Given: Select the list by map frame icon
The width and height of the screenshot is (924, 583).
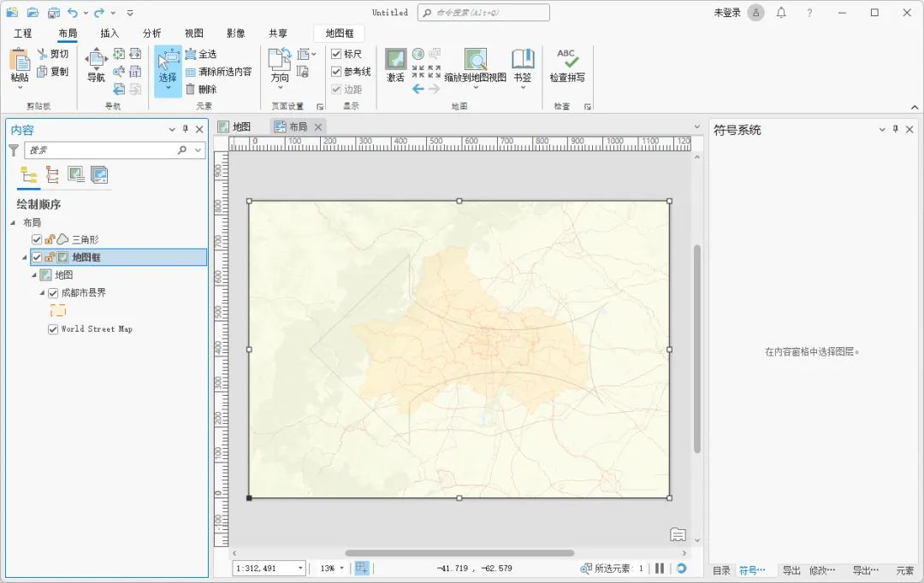Looking at the screenshot, I should (x=75, y=175).
